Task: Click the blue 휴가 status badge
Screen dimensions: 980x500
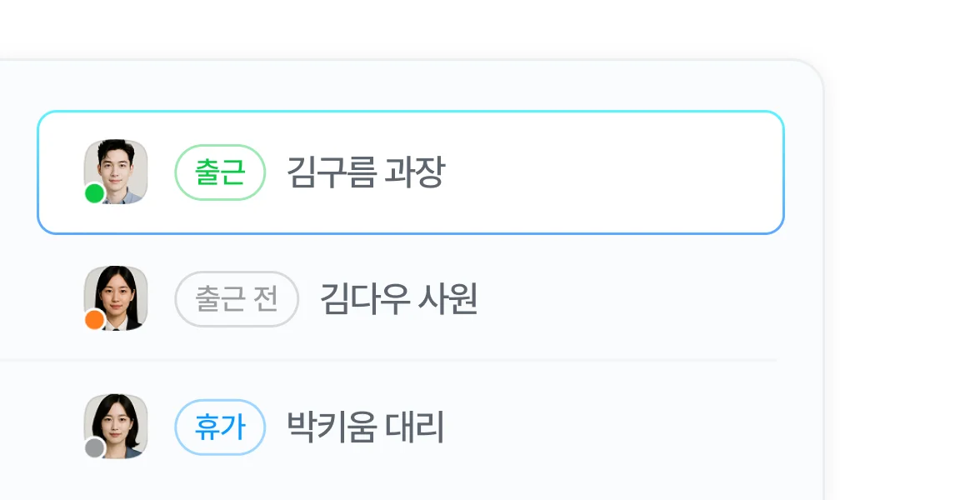Action: [x=220, y=427]
